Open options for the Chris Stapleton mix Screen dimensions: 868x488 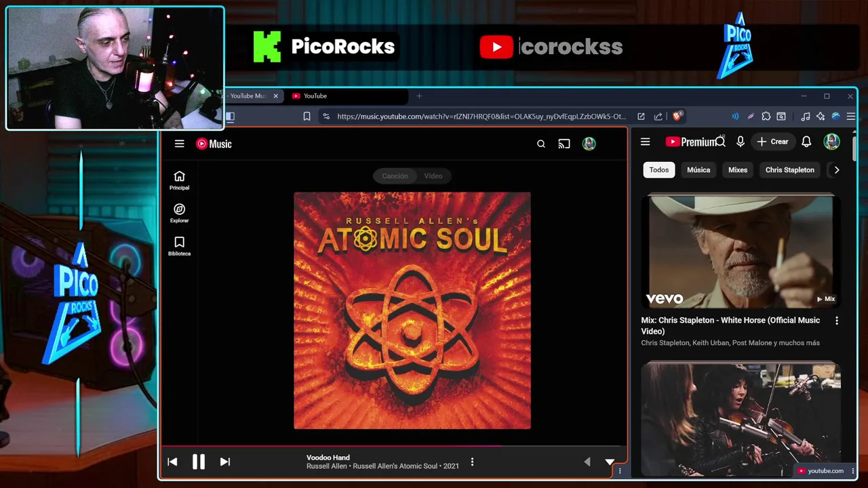836,321
